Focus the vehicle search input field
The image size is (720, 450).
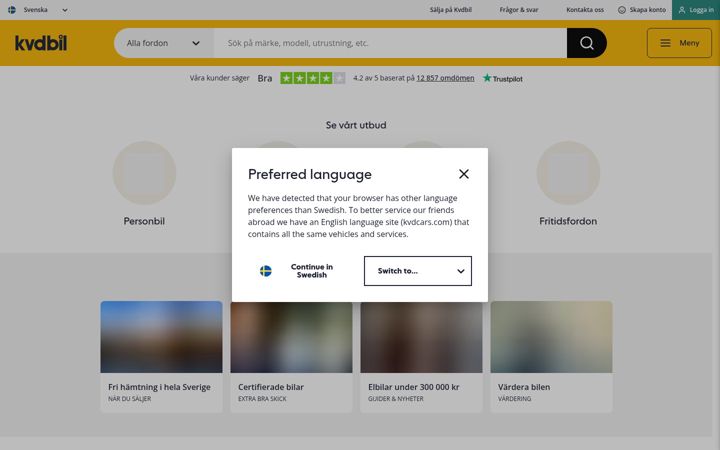[390, 43]
